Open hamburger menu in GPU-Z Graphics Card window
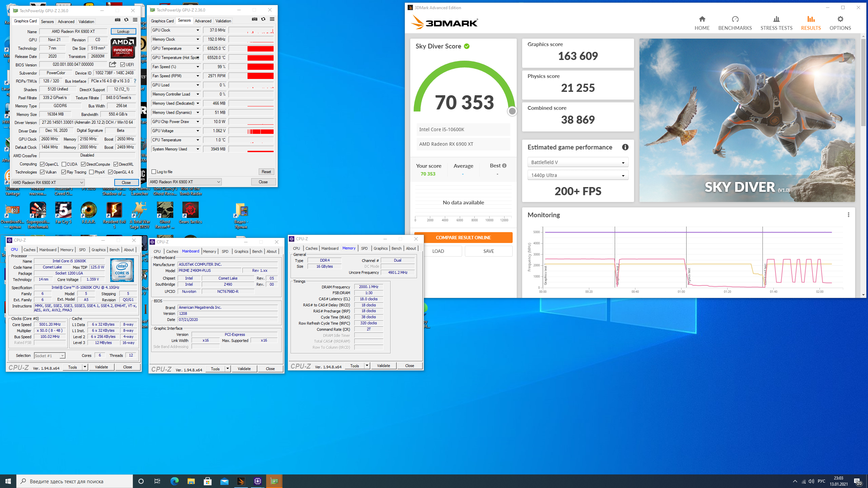Viewport: 868px width, 488px height. pyautogui.click(x=135, y=20)
